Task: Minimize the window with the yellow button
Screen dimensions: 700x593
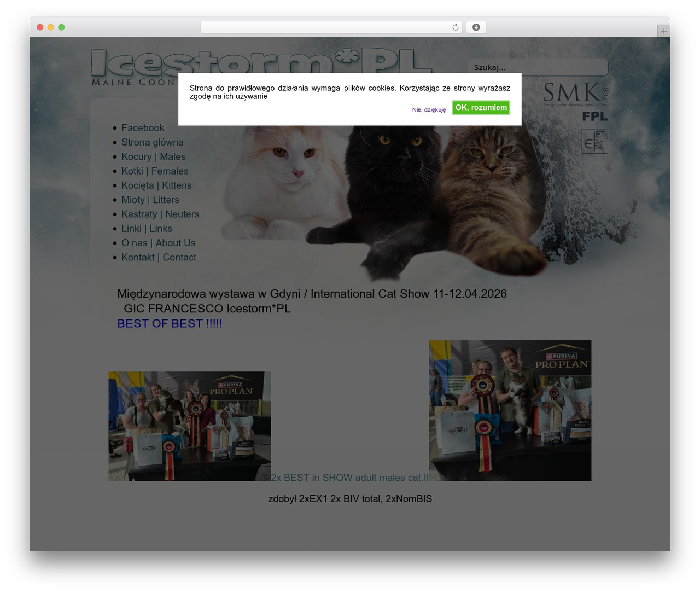Action: [x=50, y=27]
